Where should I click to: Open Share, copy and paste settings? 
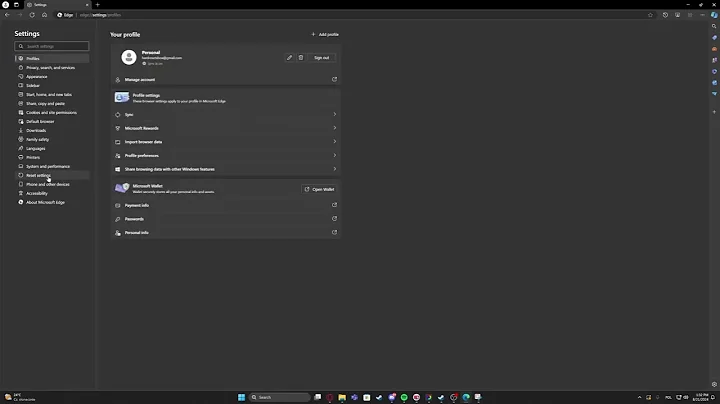pyautogui.click(x=52, y=103)
